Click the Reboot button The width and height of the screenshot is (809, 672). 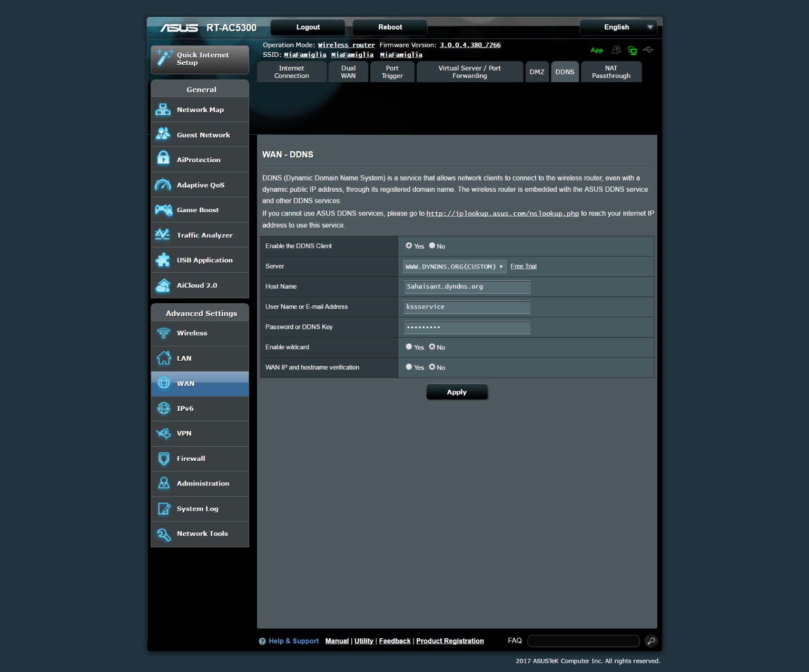tap(390, 27)
